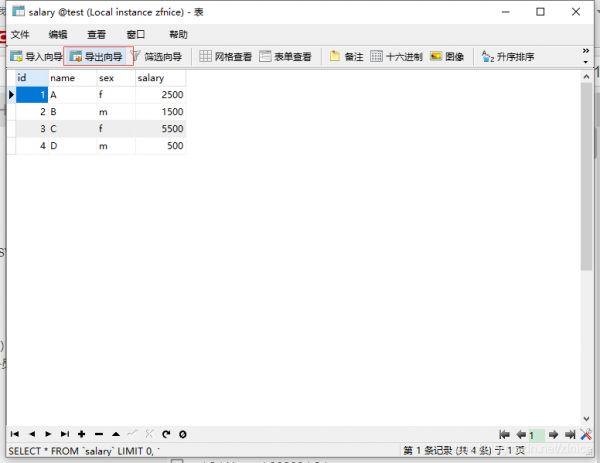600x463 pixels.
Task: Add a new record with plus button
Action: coord(81,434)
